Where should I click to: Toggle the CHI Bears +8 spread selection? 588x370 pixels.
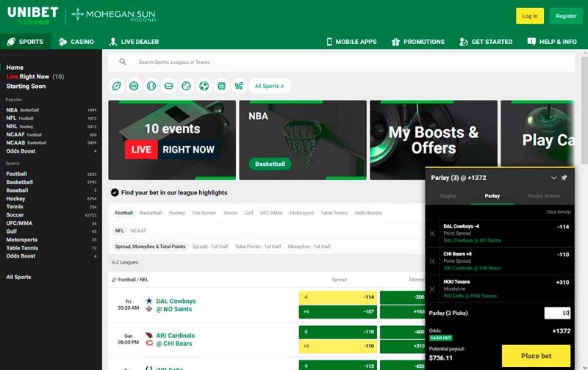[x=338, y=346]
